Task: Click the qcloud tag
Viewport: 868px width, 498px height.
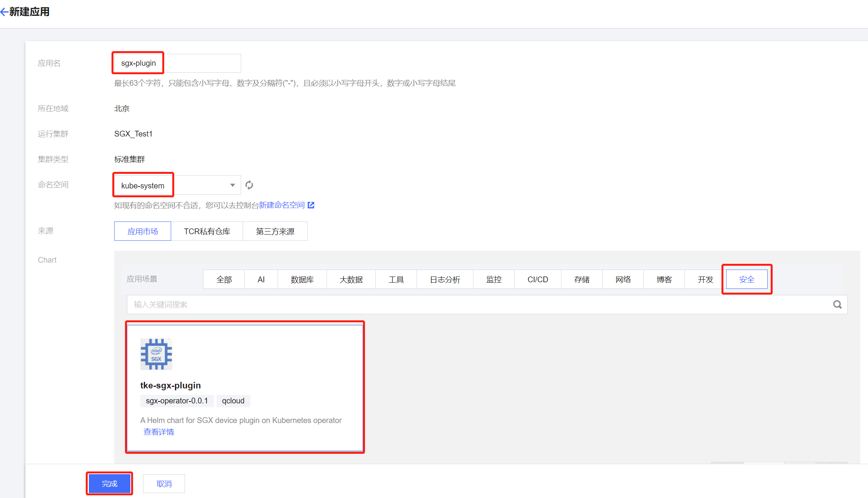Action: pos(233,401)
